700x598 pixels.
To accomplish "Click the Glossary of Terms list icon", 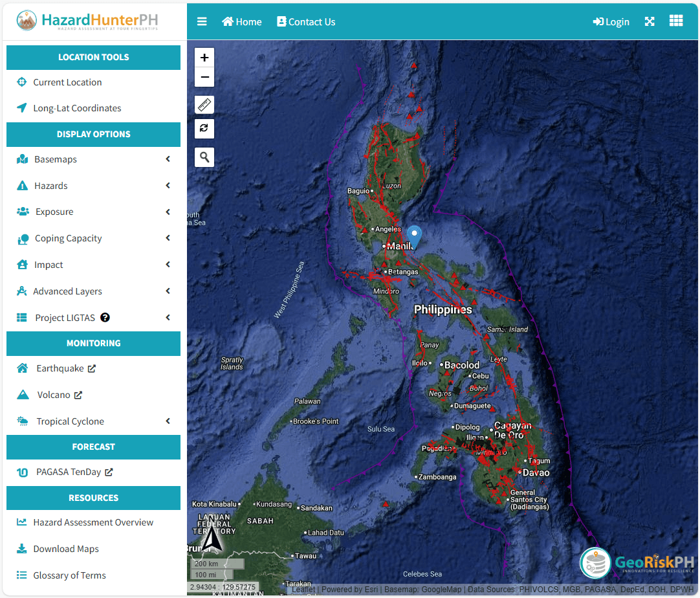I will pos(21,575).
